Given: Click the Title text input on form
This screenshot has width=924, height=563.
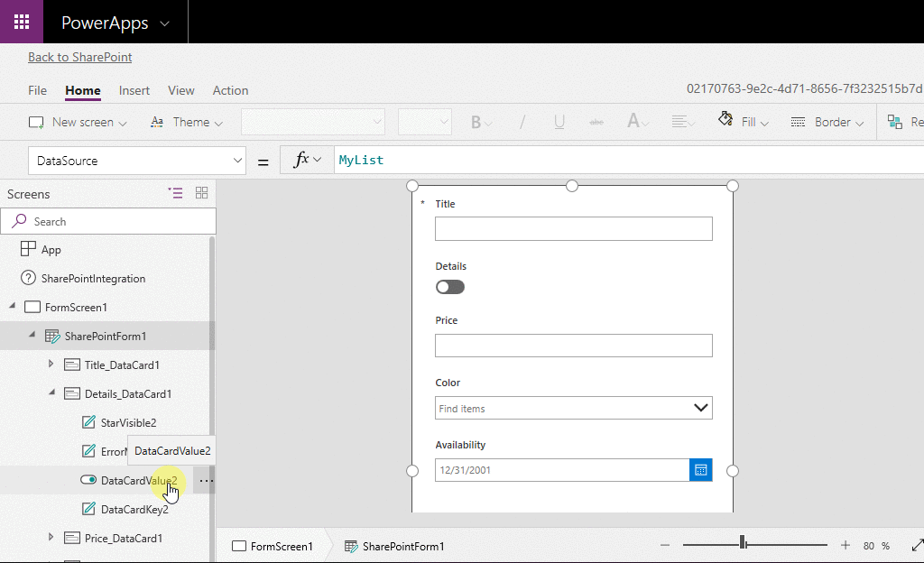Looking at the screenshot, I should pos(573,228).
